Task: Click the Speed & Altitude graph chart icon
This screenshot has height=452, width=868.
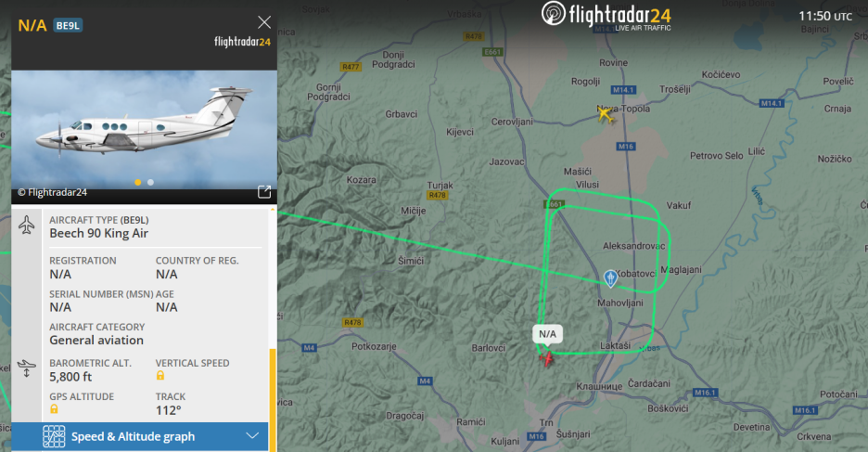Action: pos(54,436)
